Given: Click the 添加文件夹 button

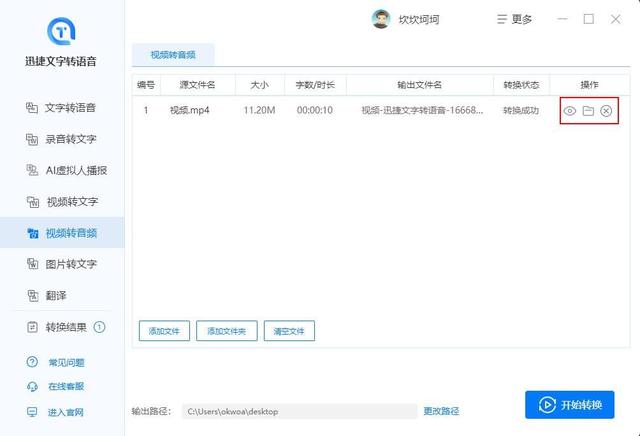Looking at the screenshot, I should click(x=227, y=331).
